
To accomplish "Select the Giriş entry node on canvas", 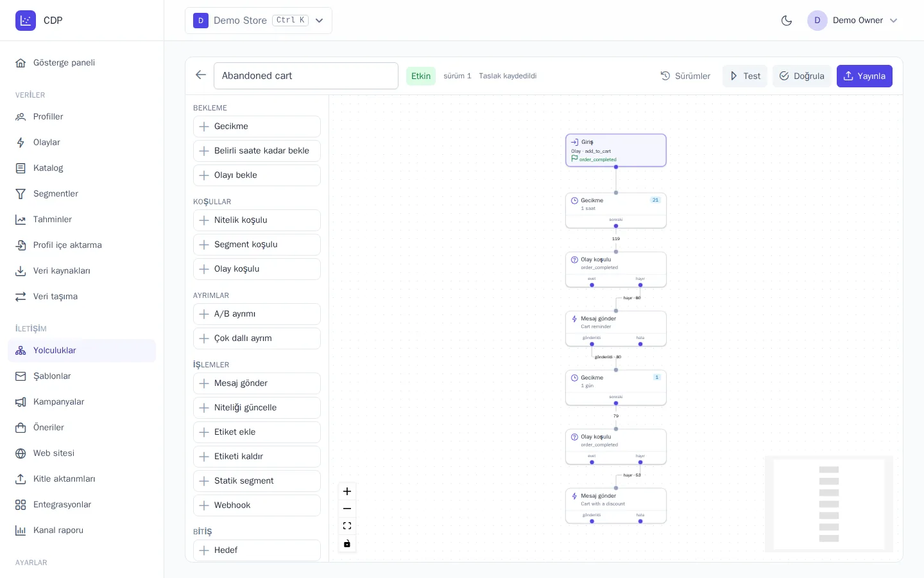I will (x=616, y=150).
